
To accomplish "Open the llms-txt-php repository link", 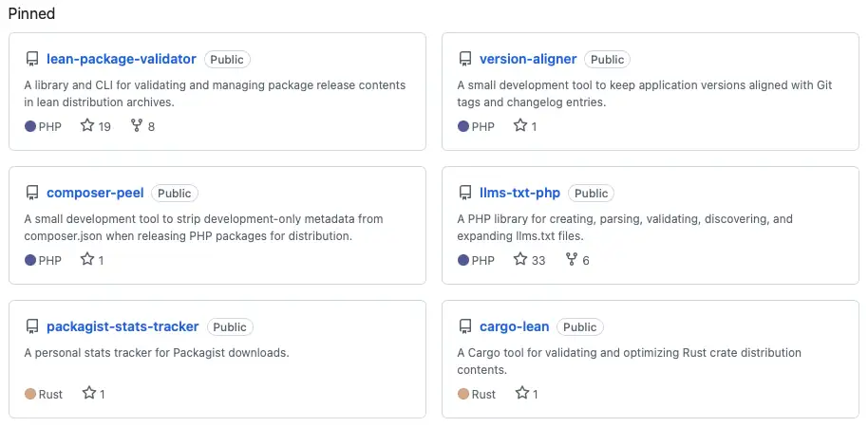I will (x=519, y=193).
